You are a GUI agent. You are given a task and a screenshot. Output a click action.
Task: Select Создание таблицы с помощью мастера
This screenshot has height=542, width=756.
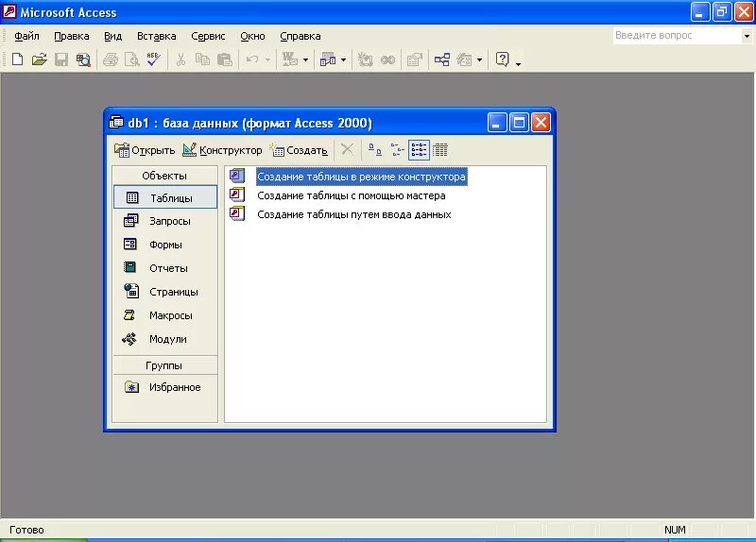(351, 195)
